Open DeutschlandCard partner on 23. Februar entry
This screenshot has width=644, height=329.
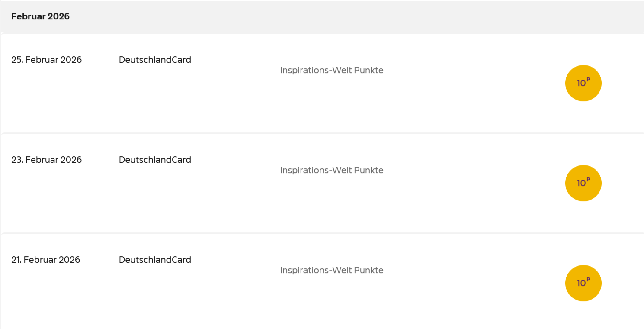click(155, 160)
